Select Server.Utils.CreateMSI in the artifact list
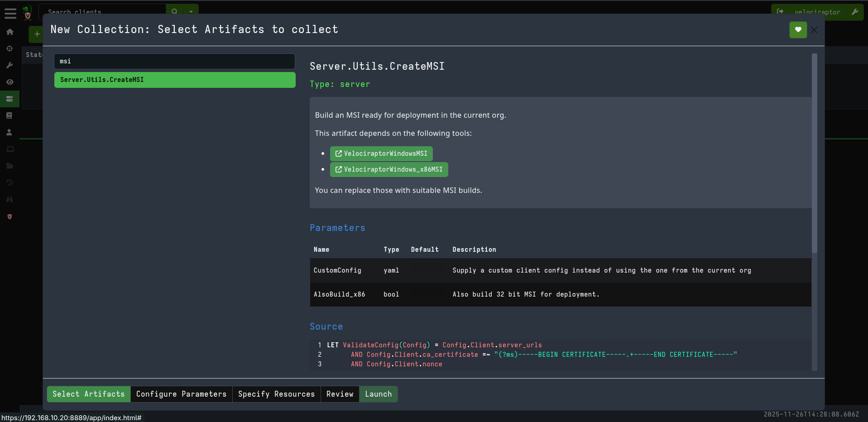 (x=175, y=80)
